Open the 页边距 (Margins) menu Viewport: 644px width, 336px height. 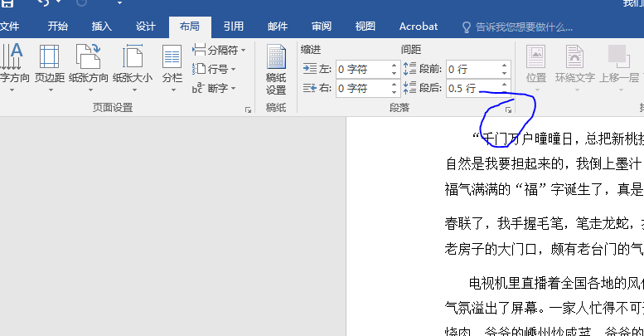(x=49, y=66)
